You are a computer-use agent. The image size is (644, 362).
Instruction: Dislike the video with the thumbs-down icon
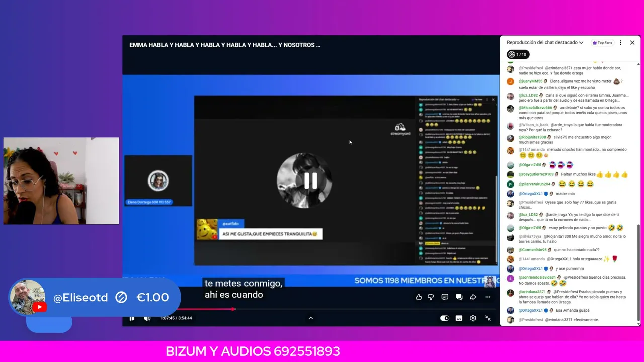click(431, 297)
